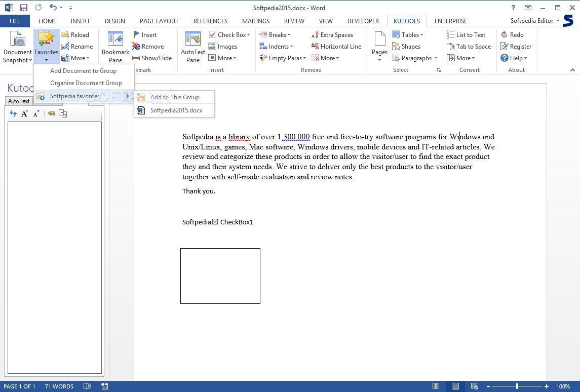Choose Organize Document Group
580x392 pixels.
(x=83, y=83)
